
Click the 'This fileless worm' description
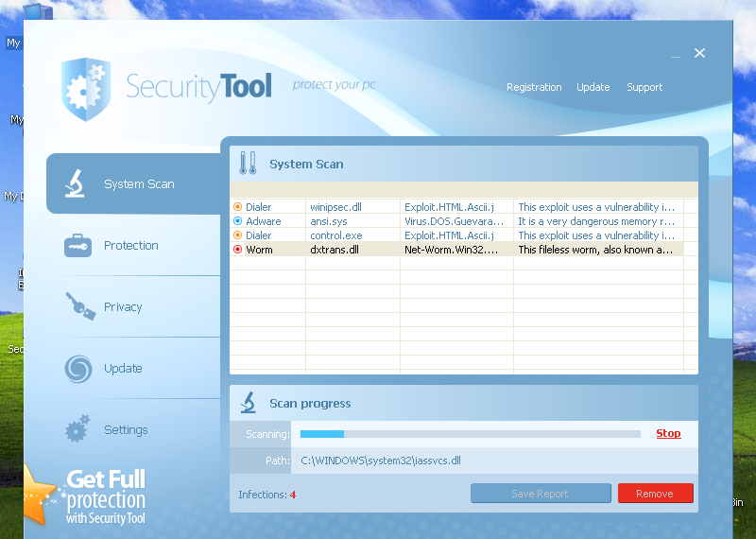pyautogui.click(x=595, y=250)
